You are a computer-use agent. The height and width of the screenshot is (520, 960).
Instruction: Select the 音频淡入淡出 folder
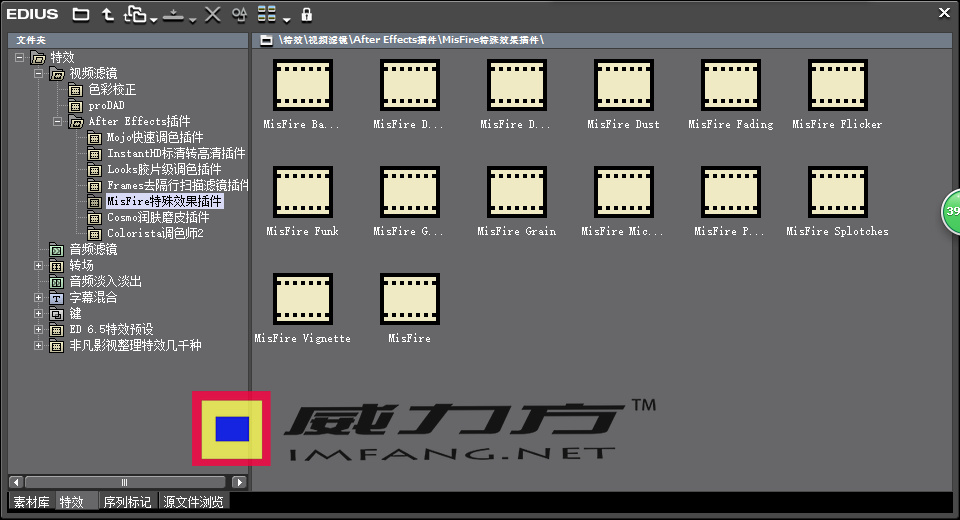[105, 281]
